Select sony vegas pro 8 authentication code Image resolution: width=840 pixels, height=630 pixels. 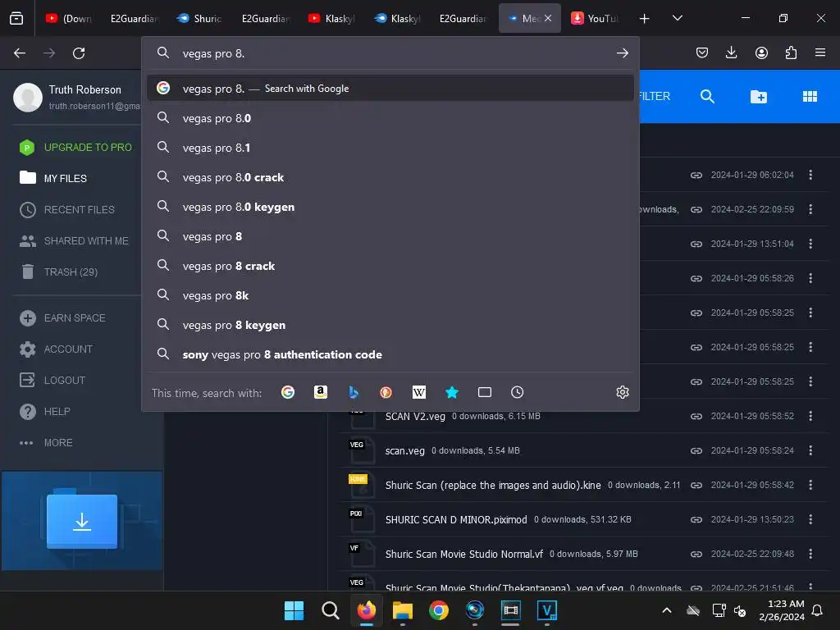[x=390, y=354]
